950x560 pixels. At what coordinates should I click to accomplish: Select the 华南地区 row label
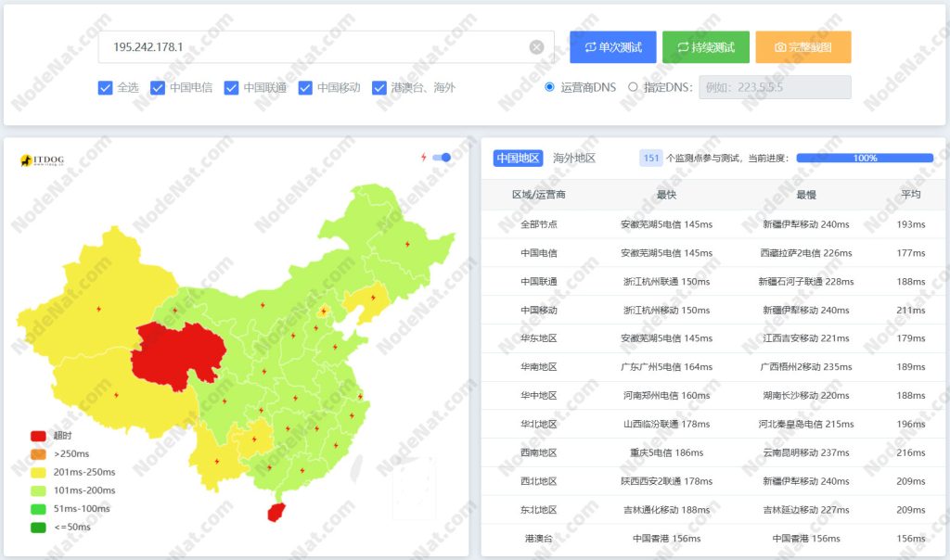click(539, 367)
